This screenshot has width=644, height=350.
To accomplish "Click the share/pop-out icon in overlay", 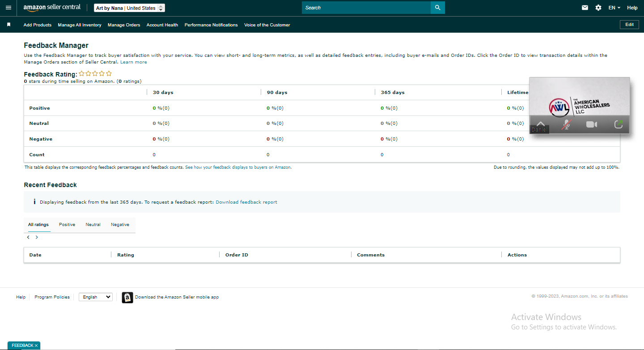I will (619, 124).
